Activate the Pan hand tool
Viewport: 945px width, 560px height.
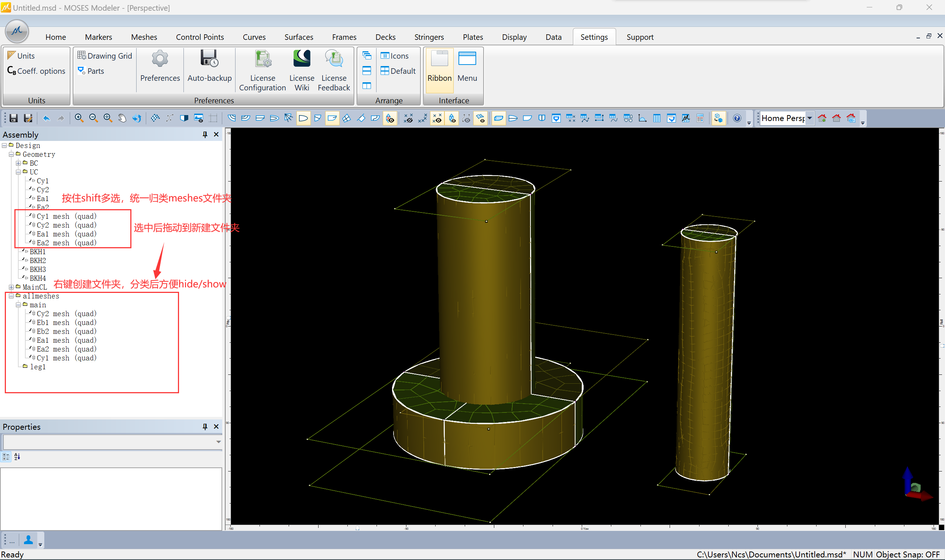(122, 118)
